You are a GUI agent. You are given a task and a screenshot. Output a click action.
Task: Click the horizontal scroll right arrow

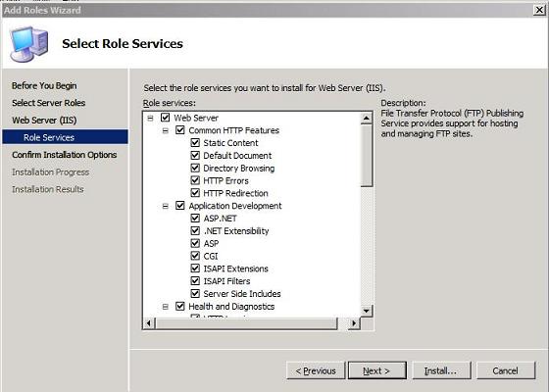click(x=354, y=323)
